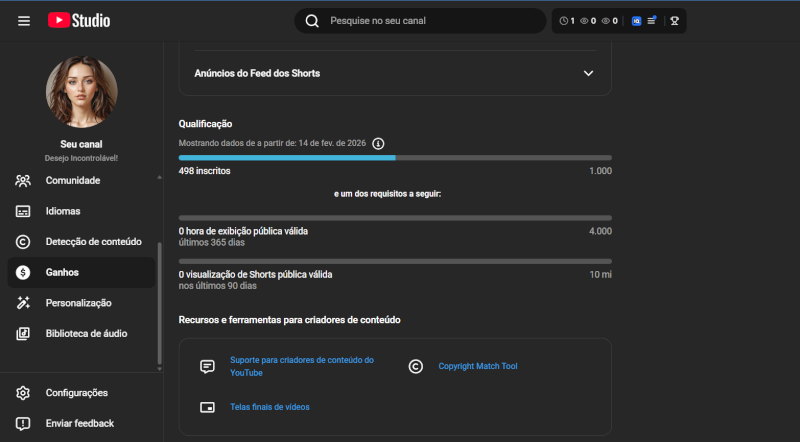Click the YouTube Studio logo
Viewport: 800px width, 442px height.
[79, 21]
